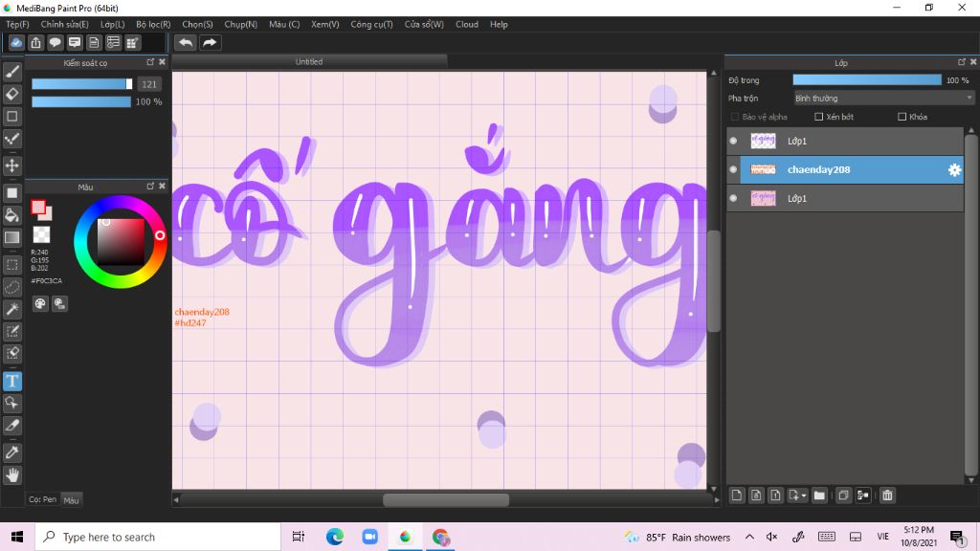The image size is (980, 551).
Task: Select the Select Eraser tool
Action: (x=11, y=353)
